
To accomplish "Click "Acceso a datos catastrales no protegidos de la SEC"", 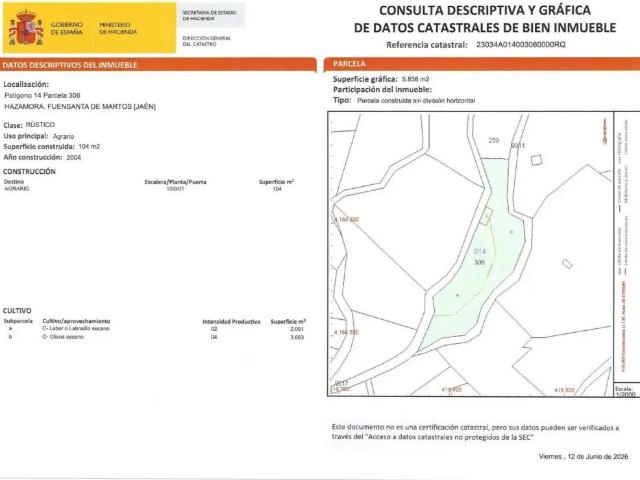I will pos(450,438).
